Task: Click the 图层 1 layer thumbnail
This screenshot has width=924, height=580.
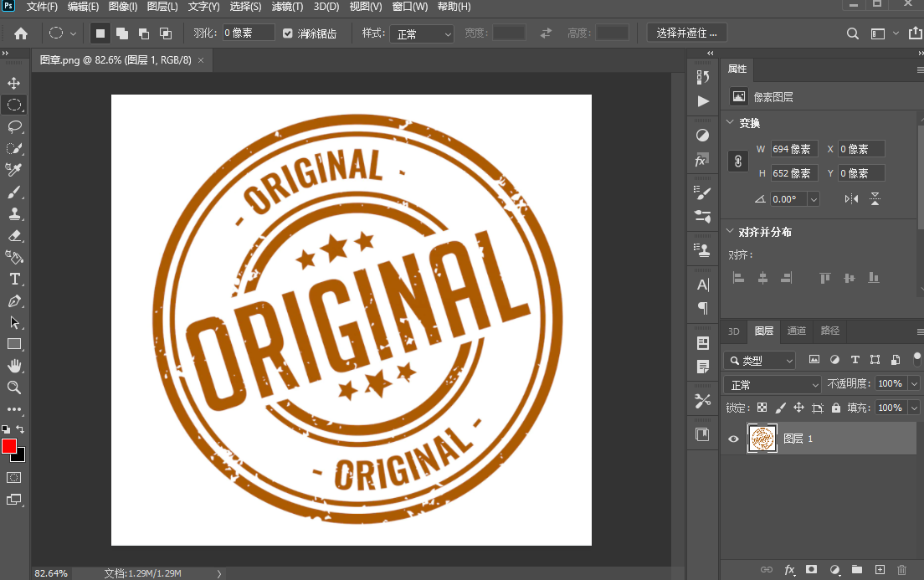Action: 762,439
